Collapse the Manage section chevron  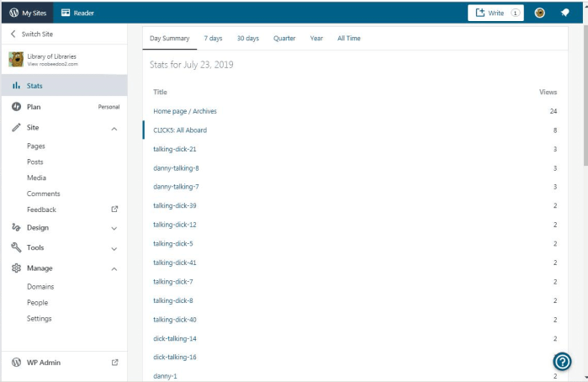[114, 269]
